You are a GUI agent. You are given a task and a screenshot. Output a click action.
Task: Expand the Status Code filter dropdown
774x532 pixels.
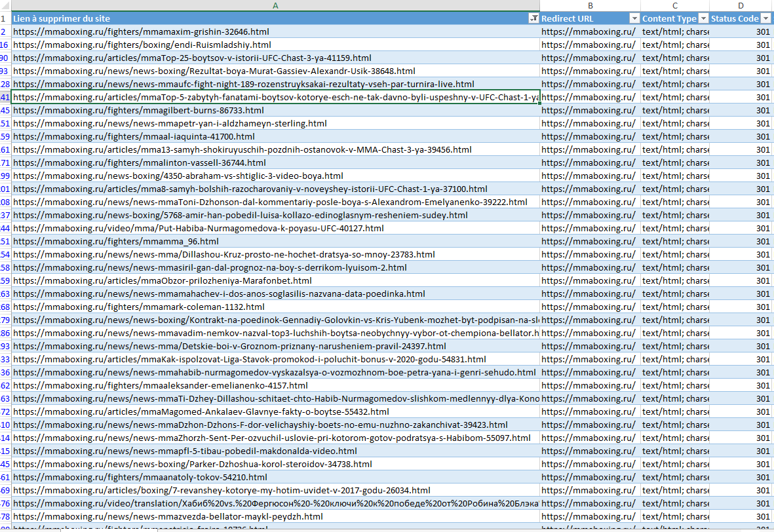tap(767, 19)
